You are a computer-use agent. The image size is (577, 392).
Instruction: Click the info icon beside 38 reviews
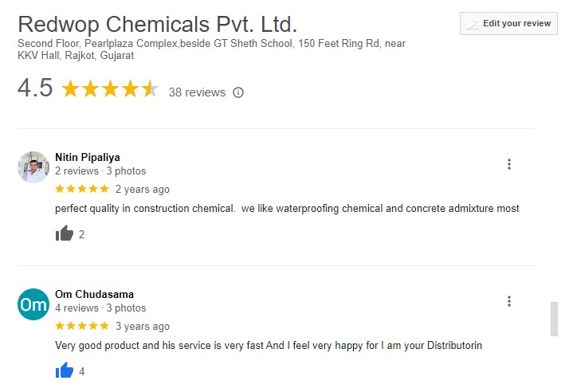pos(238,92)
